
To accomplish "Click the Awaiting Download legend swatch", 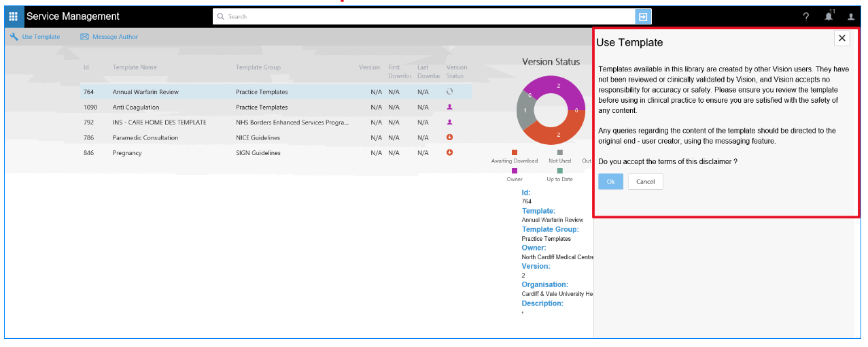I will click(515, 152).
